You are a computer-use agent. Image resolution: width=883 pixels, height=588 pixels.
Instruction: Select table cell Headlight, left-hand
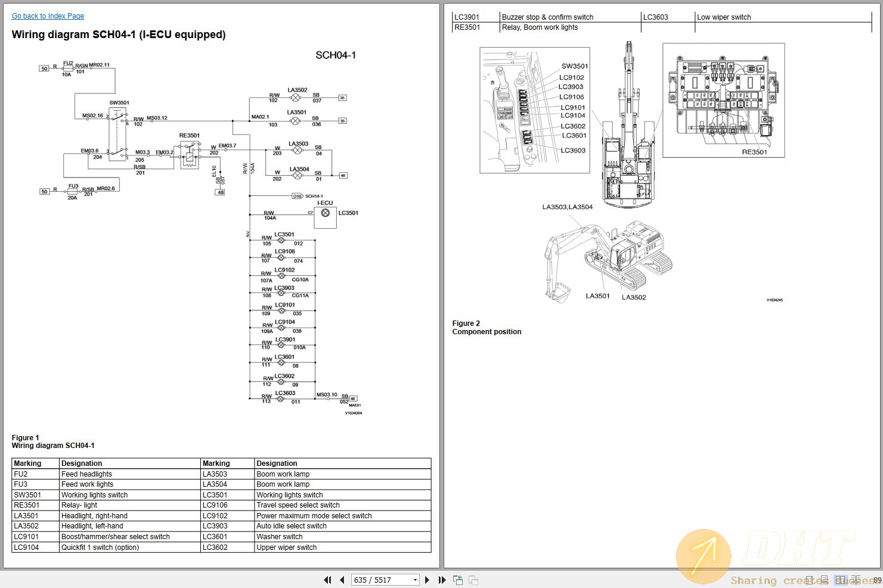[x=130, y=526]
